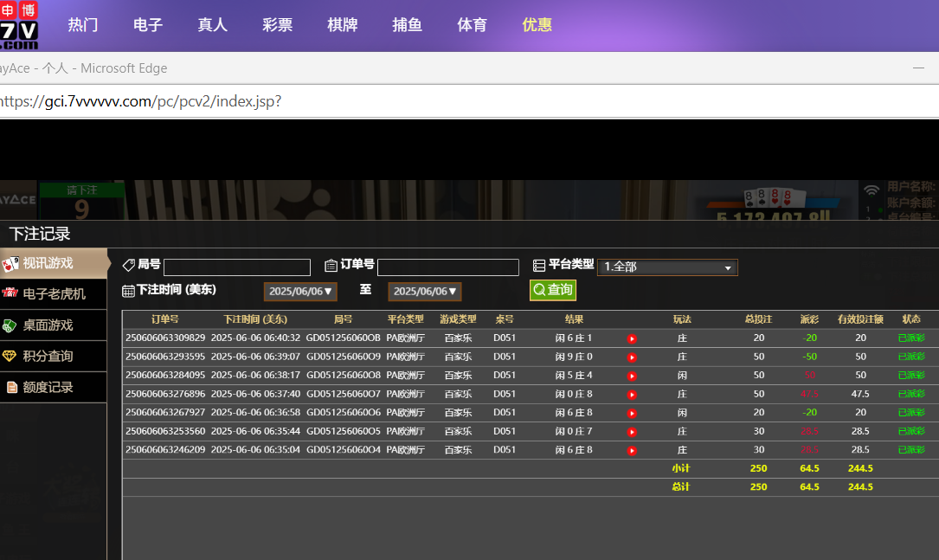Focus the 订单号 order number field
The image size is (939, 560).
[447, 267]
